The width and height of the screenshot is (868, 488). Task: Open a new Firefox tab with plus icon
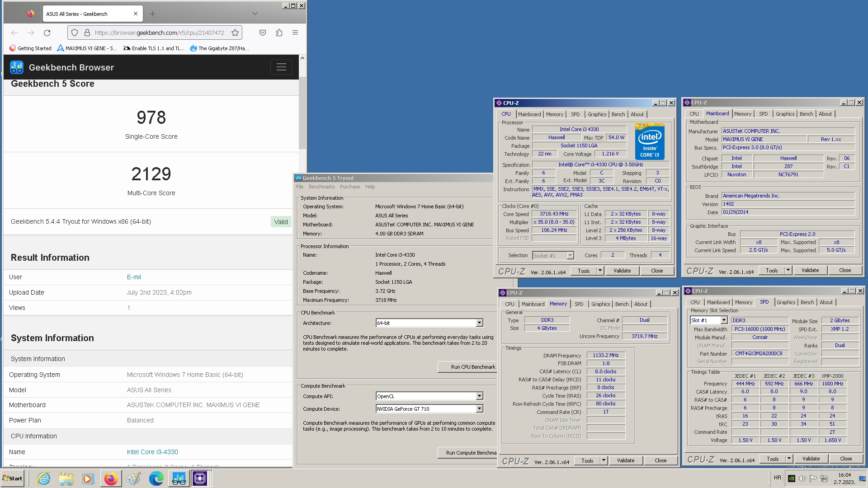tap(152, 14)
